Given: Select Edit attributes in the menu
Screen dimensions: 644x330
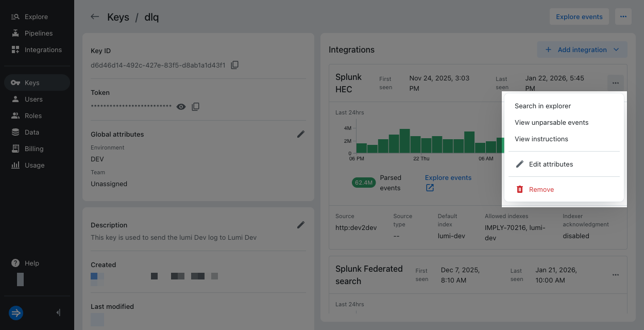Looking at the screenshot, I should click(551, 164).
